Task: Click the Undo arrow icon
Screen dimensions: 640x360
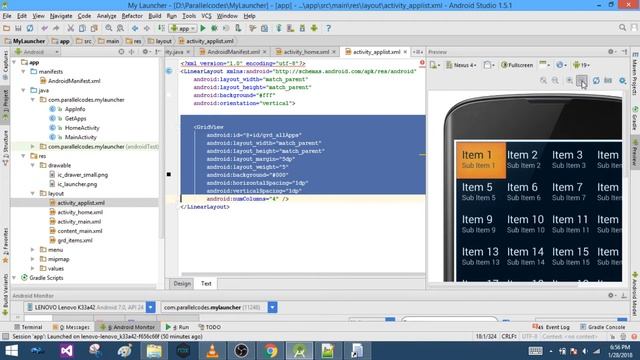Action: tap(44, 28)
